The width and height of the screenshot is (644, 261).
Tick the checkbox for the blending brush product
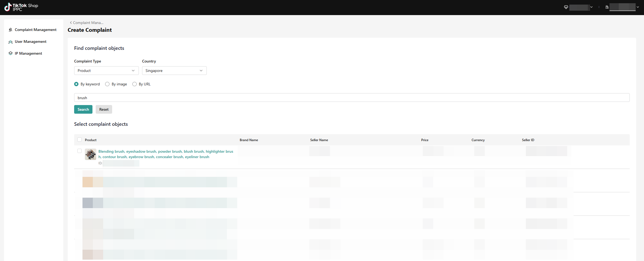tap(80, 151)
